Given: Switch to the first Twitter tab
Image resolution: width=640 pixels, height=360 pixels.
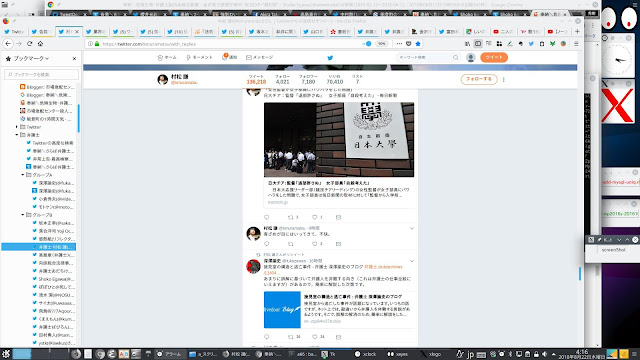Looking at the screenshot, I should tap(14, 31).
